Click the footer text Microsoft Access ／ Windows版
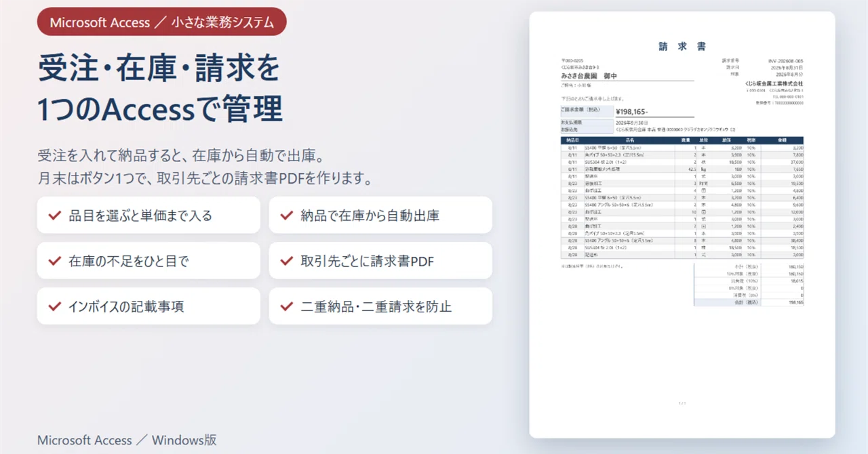Screen dimensions: 868x454 [127, 440]
